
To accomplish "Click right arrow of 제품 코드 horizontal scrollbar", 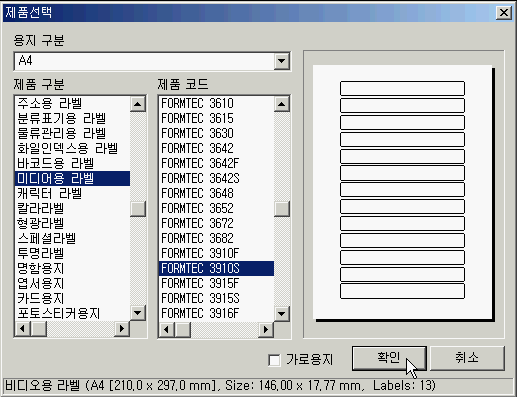I will click(x=266, y=330).
